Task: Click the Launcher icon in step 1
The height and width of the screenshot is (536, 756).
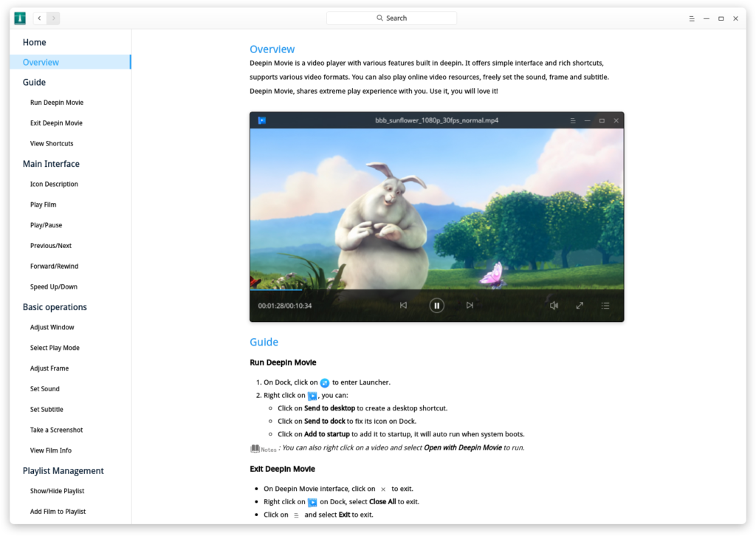Action: pyautogui.click(x=325, y=382)
